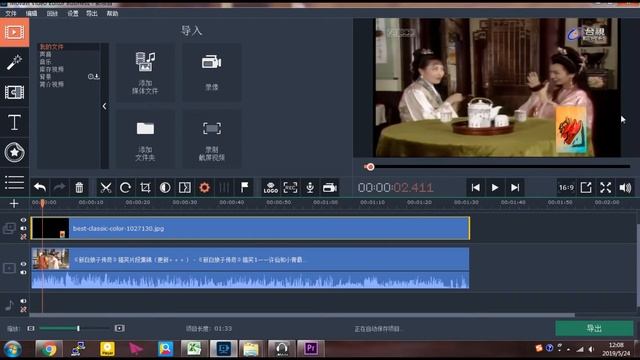The width and height of the screenshot is (640, 360).
Task: Open the Transitions tab in sidebar
Action: coord(14,92)
